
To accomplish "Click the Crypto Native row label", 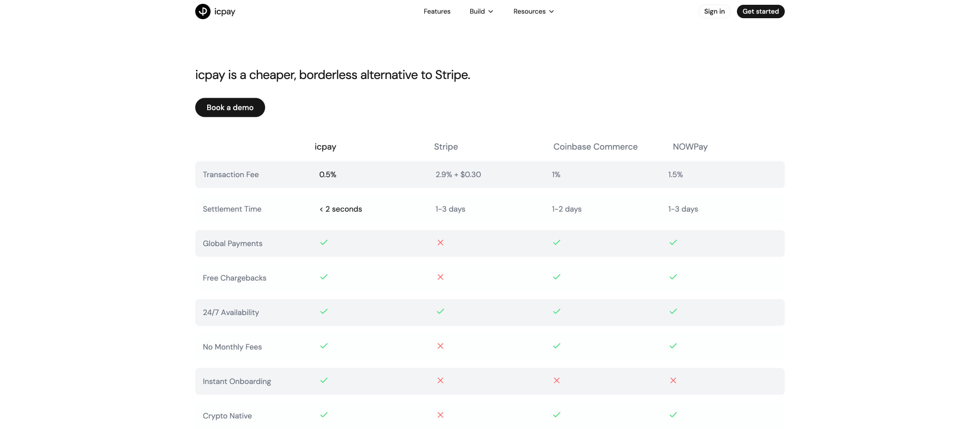I will coord(227,416).
